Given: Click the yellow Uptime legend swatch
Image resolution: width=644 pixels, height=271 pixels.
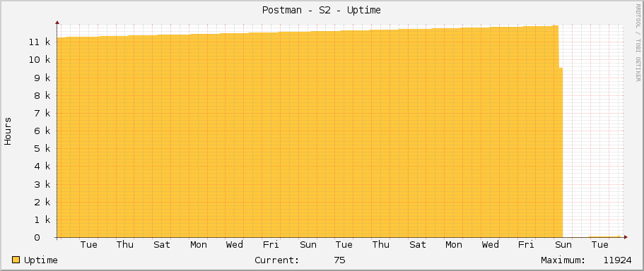Looking at the screenshot, I should [x=16, y=260].
